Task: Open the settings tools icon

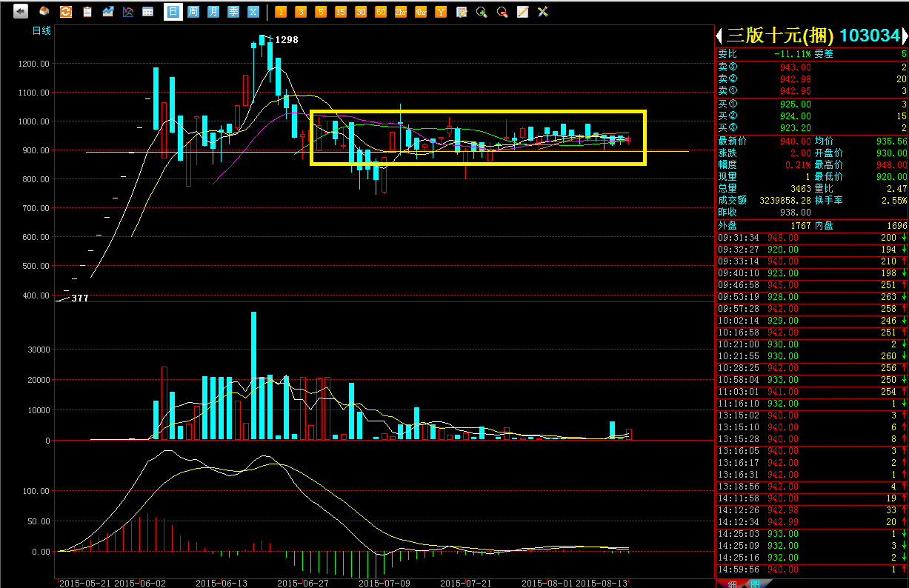Action: click(542, 12)
